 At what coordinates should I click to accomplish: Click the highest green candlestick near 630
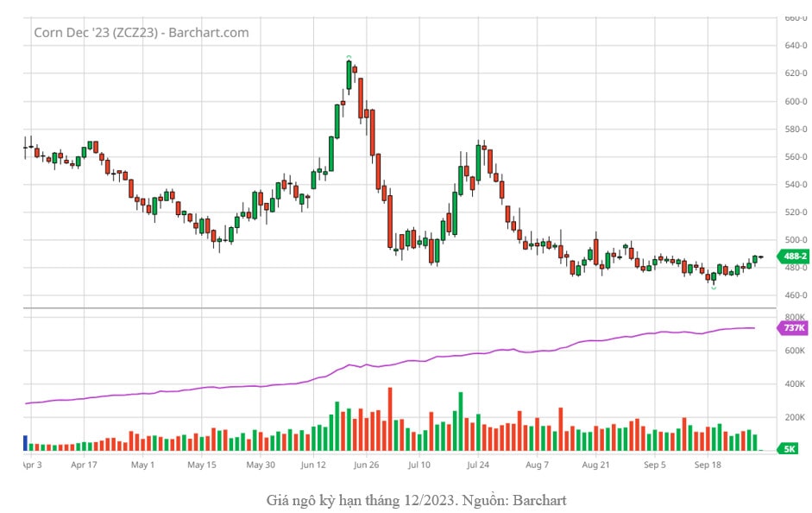coord(349,75)
